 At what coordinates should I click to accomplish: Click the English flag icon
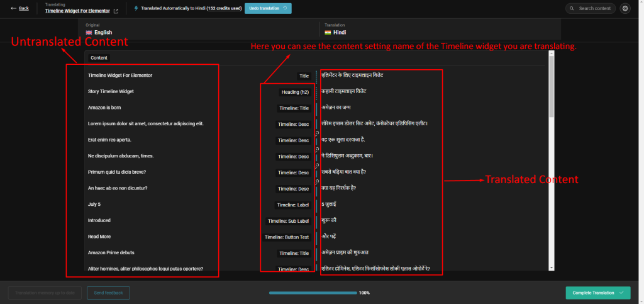89,32
